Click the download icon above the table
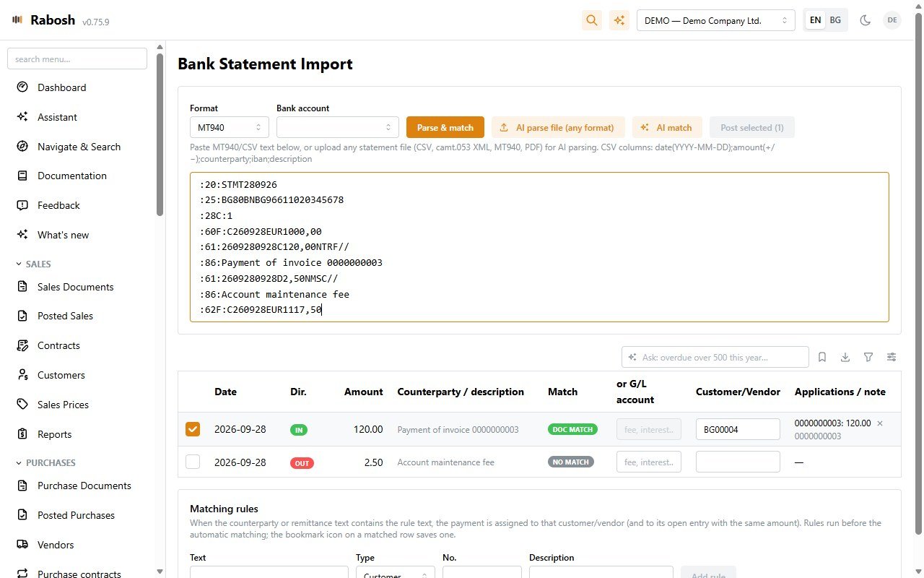This screenshot has height=578, width=924. coord(845,357)
